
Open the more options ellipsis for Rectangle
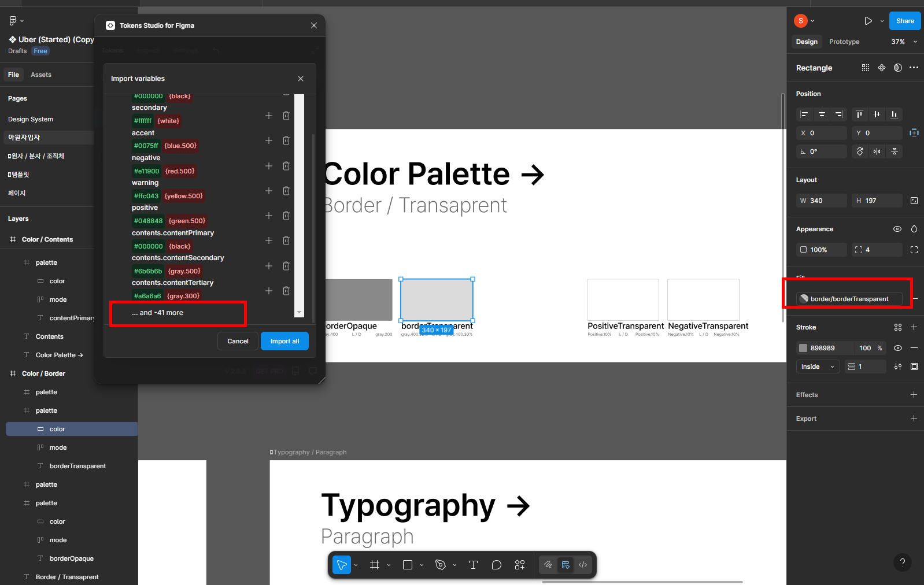[x=914, y=68]
